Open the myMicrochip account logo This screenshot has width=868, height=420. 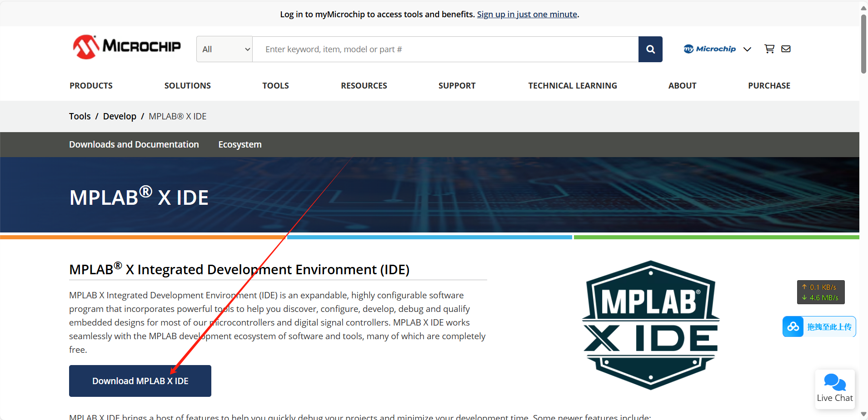(x=709, y=49)
